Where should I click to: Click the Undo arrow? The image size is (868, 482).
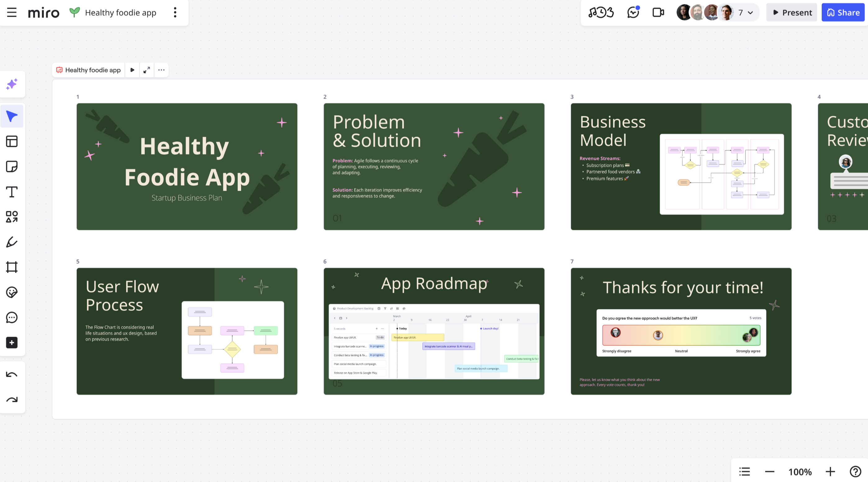click(12, 375)
